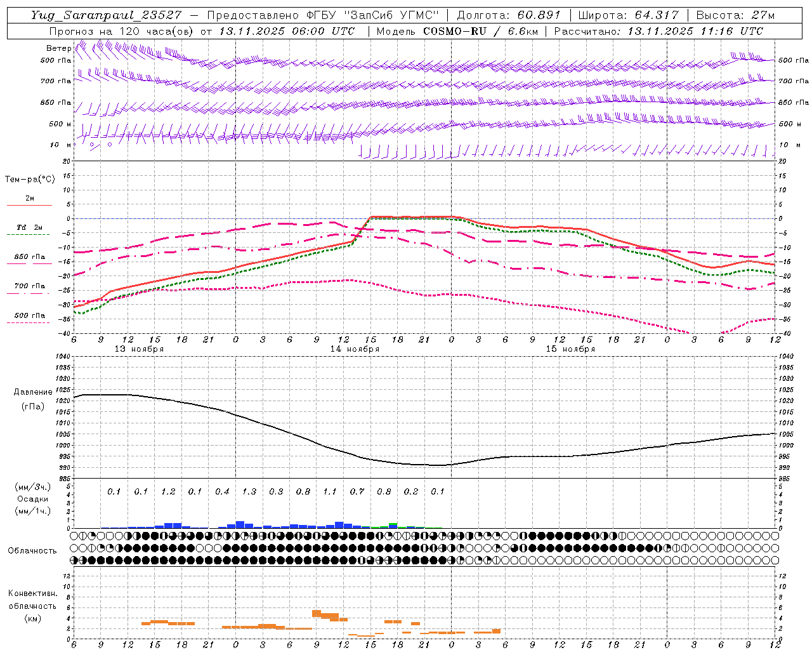Click the 3-hour precipitation value "0.4"
812x650 pixels.
coord(222,491)
